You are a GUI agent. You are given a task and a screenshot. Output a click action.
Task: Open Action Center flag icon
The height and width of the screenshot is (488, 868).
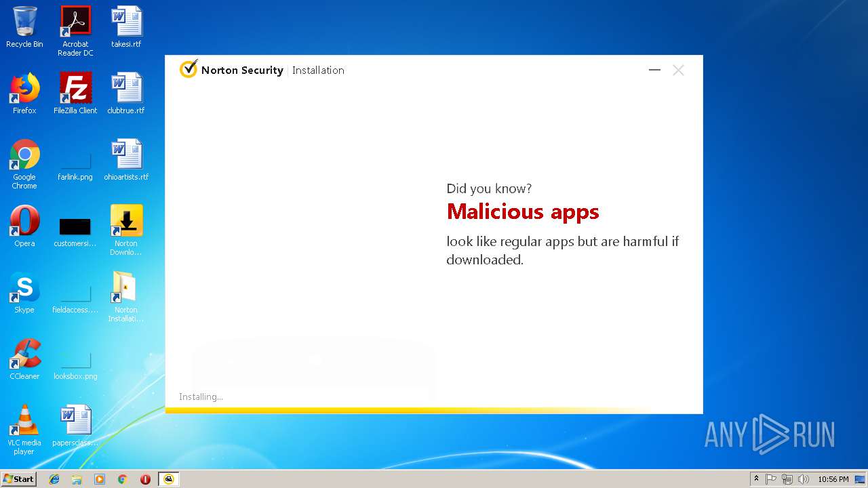pos(771,479)
